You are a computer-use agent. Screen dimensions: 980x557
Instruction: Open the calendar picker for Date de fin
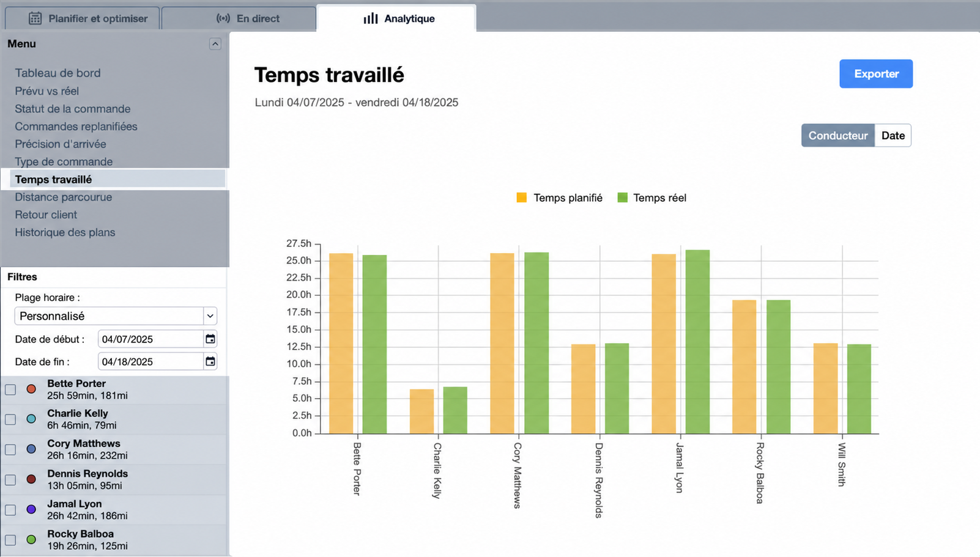210,361
